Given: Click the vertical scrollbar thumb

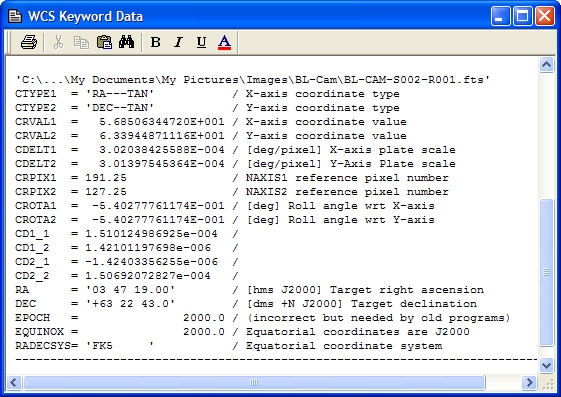Looking at the screenshot, I should (546, 272).
